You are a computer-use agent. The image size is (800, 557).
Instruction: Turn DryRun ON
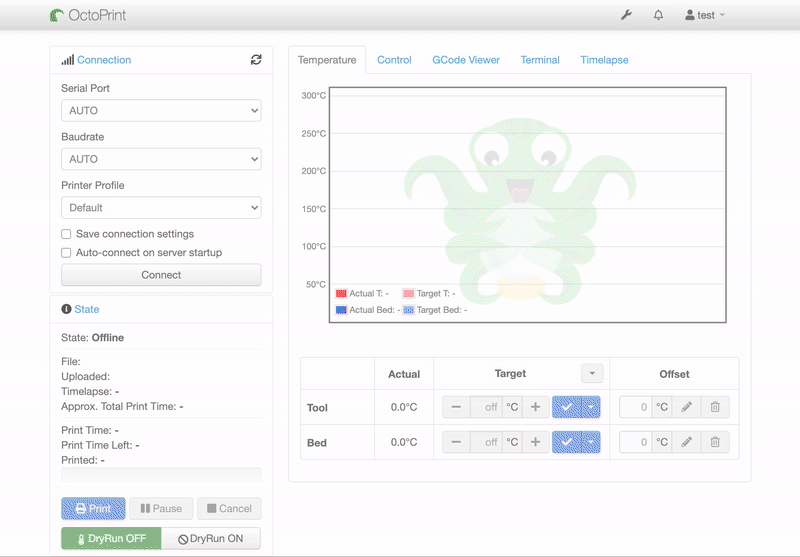210,538
